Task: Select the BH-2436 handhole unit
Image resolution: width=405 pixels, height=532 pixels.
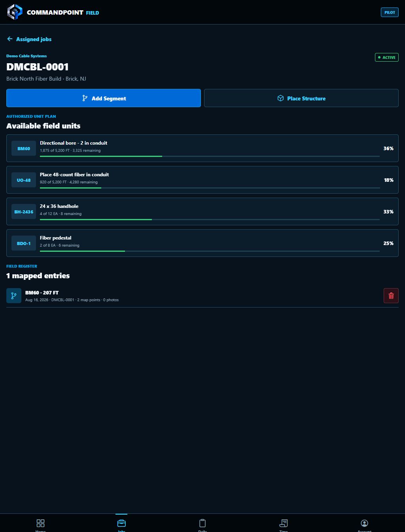Action: [x=202, y=211]
